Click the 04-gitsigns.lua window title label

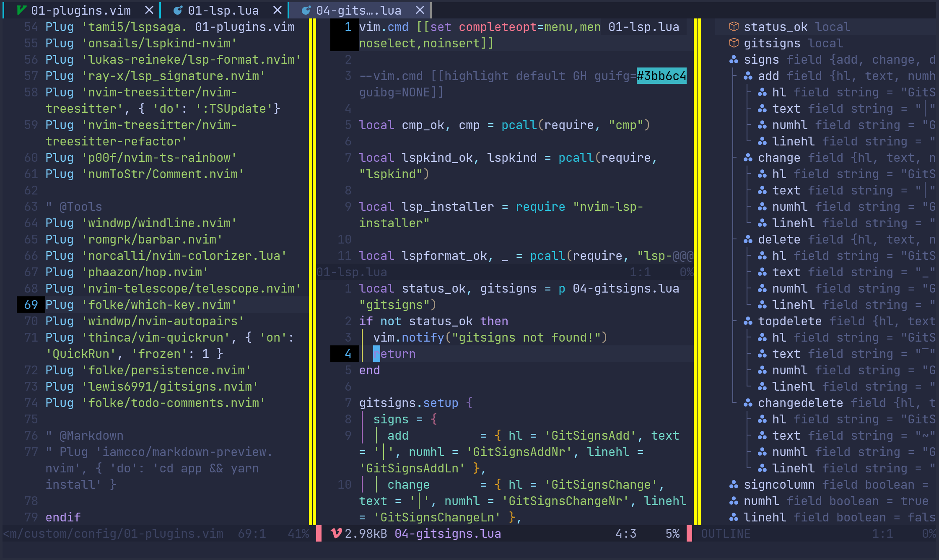(x=626, y=288)
